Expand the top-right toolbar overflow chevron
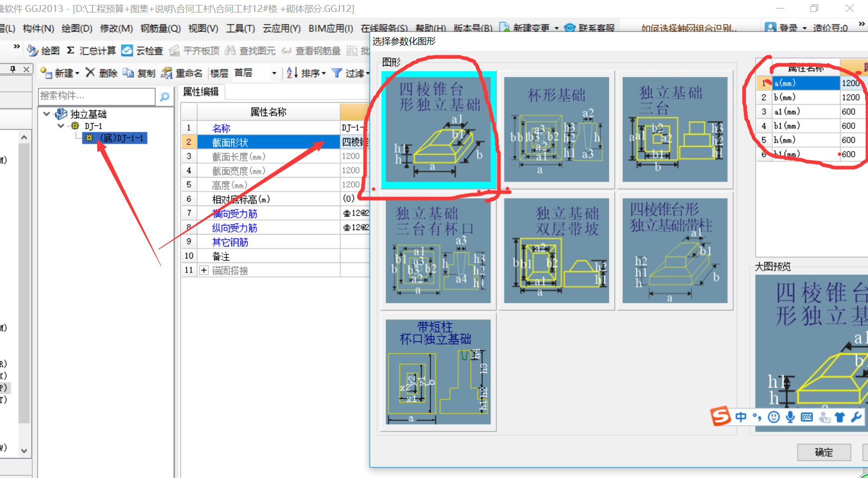The width and height of the screenshot is (868, 478). [x=862, y=23]
